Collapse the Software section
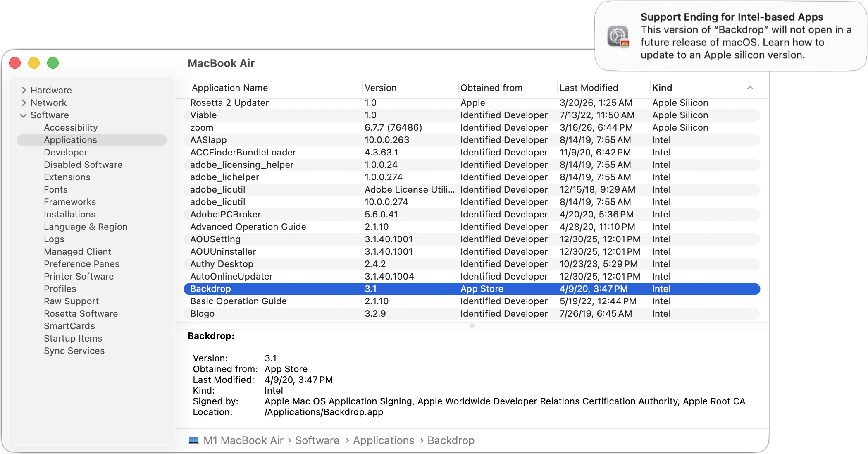Screen dimensions: 868x454 tap(24, 115)
